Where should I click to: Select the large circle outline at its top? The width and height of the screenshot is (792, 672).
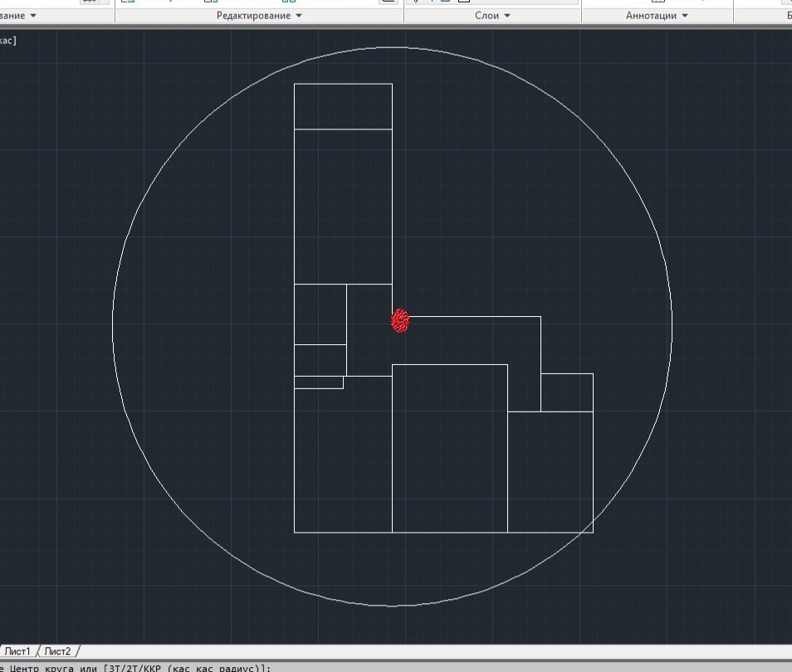pyautogui.click(x=393, y=46)
